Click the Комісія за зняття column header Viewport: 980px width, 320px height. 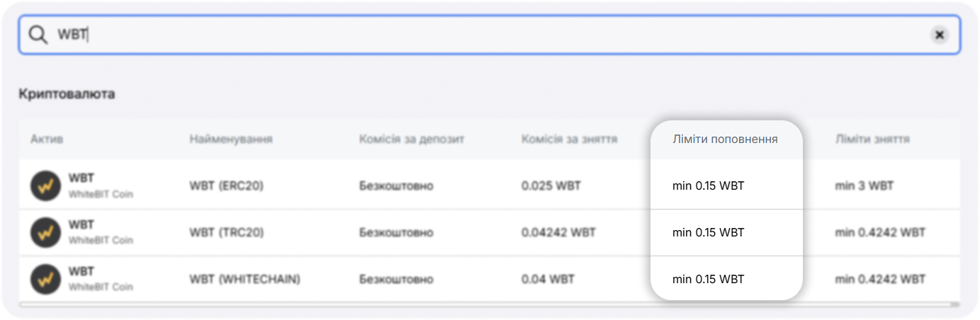point(569,139)
